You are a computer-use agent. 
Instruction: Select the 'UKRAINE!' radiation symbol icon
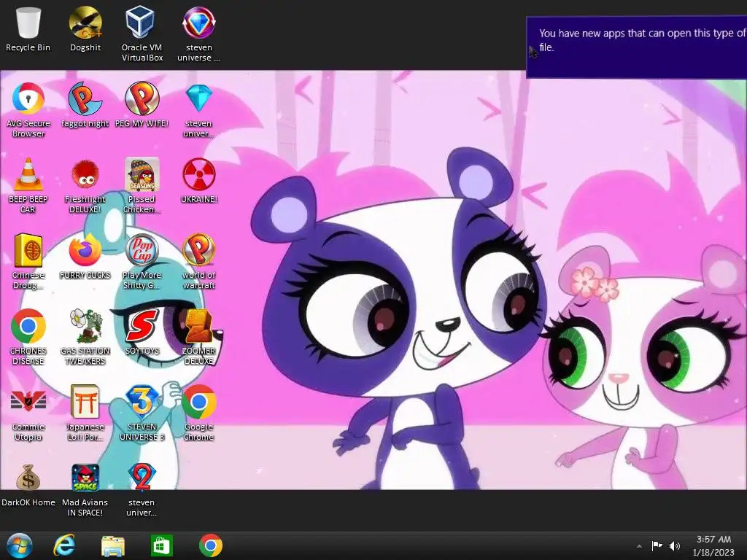pos(199,181)
